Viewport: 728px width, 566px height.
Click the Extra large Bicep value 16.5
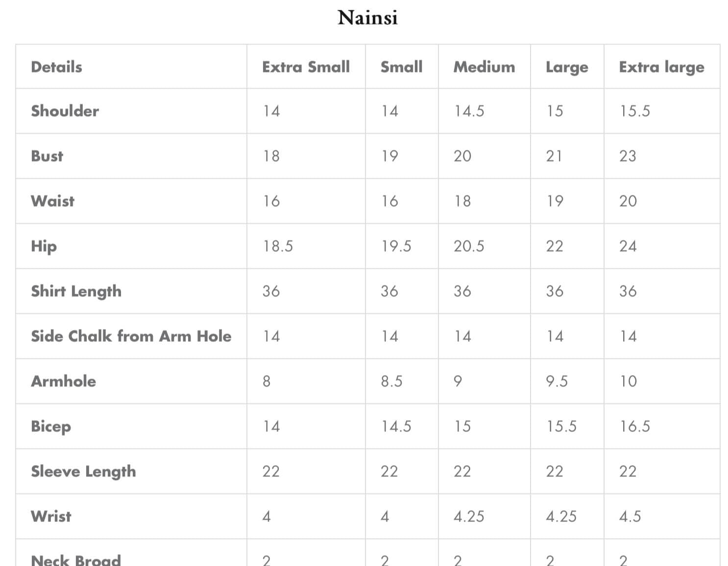(x=634, y=426)
